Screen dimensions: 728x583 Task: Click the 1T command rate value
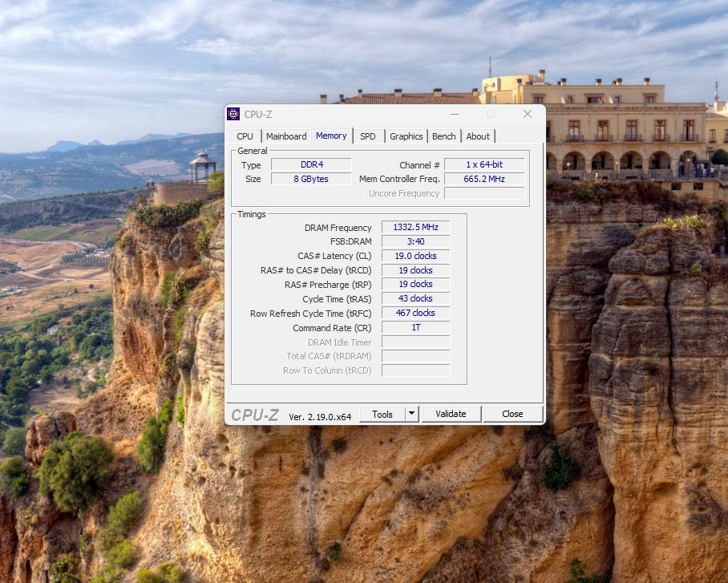coord(415,327)
